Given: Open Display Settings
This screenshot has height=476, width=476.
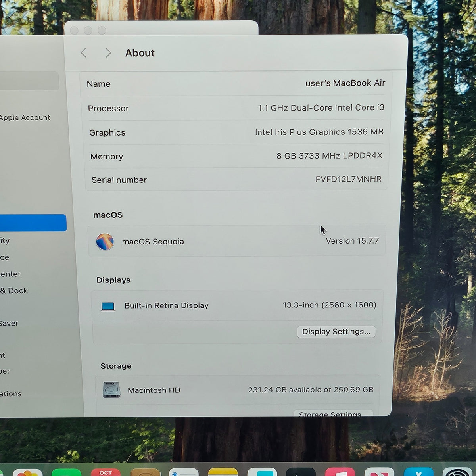Looking at the screenshot, I should 336,332.
